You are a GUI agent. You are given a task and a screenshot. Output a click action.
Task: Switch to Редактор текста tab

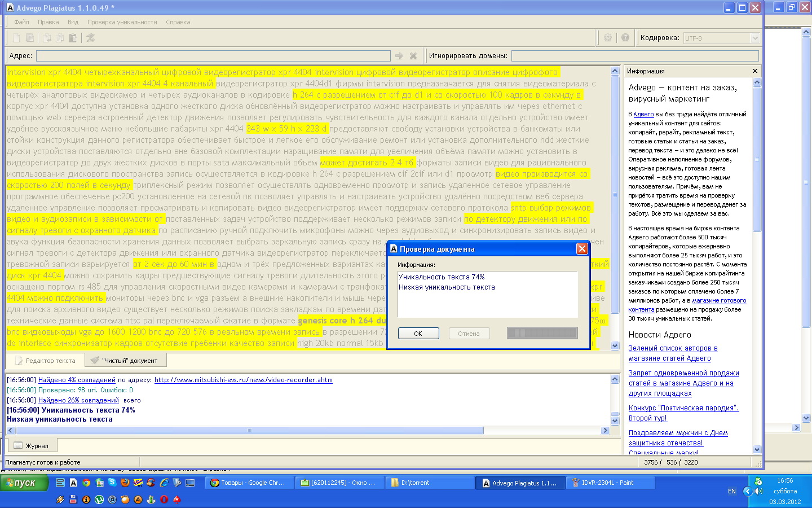(45, 360)
